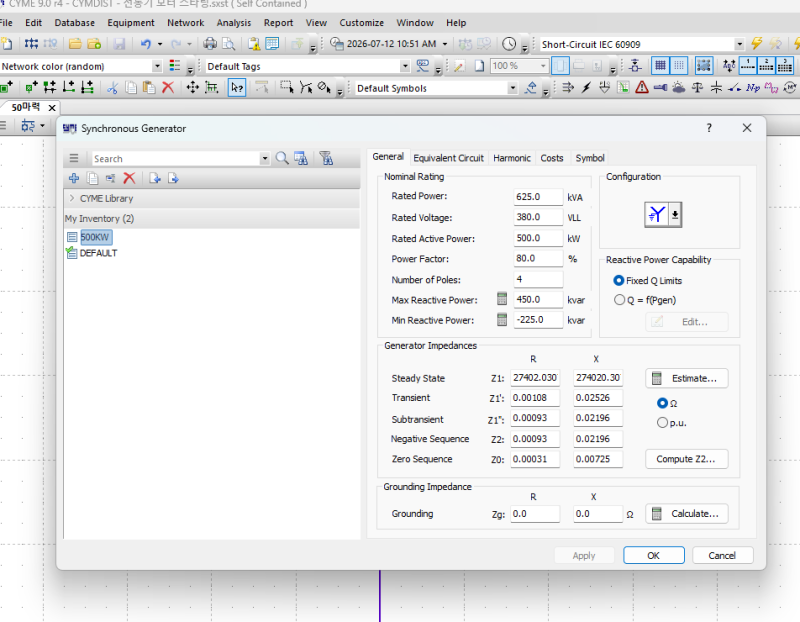Click the clock icon in the top toolbar

point(509,44)
